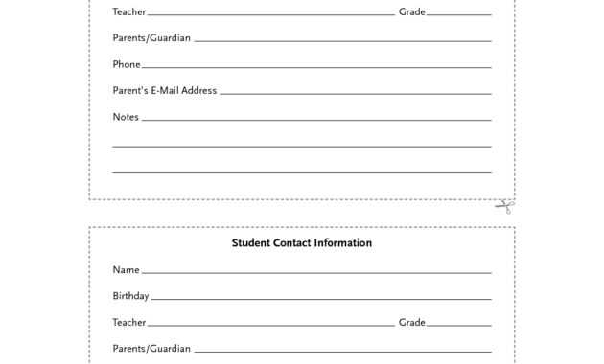Click the Name blank line
The height and width of the screenshot is (364, 604).
(316, 272)
